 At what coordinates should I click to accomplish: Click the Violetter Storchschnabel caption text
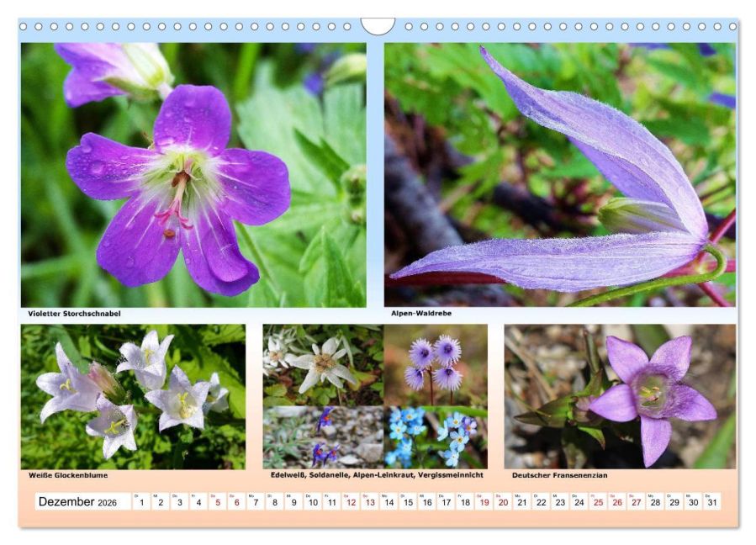pos(74,314)
